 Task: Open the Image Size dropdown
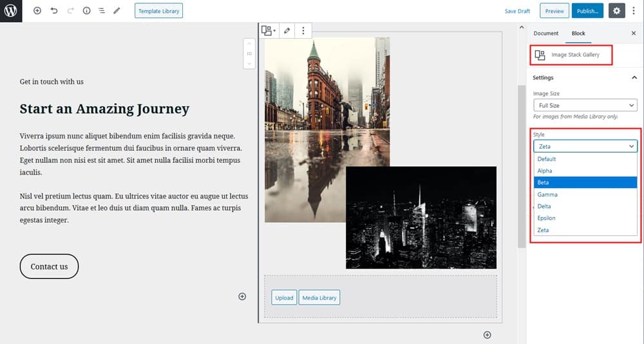tap(585, 106)
